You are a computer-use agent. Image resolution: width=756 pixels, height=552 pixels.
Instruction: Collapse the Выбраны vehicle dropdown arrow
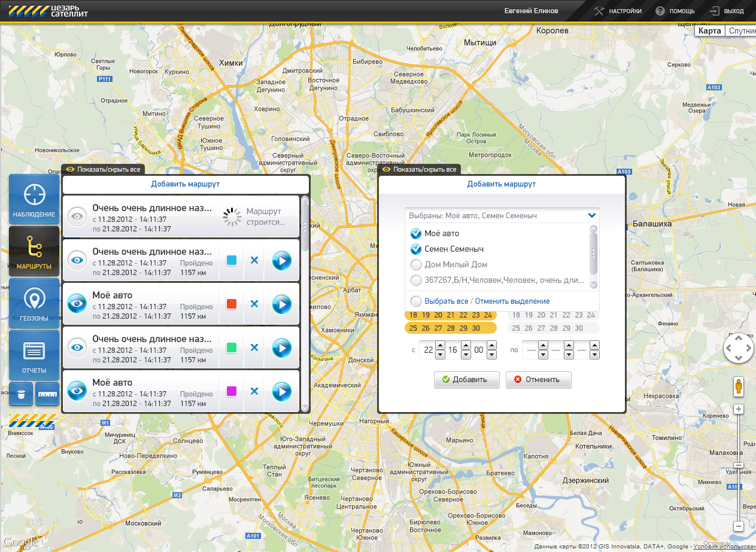click(x=592, y=215)
